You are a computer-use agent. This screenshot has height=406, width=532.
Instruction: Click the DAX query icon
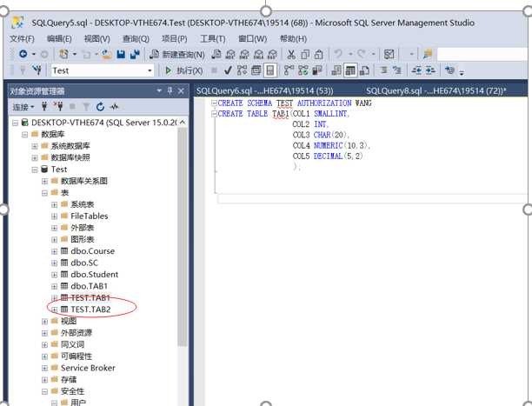272,54
